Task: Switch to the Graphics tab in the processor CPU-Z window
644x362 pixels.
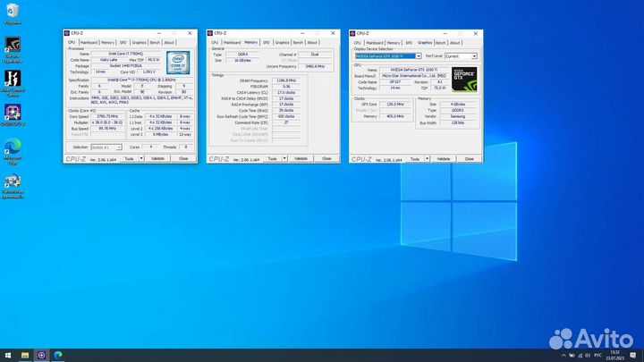Action: (x=139, y=43)
